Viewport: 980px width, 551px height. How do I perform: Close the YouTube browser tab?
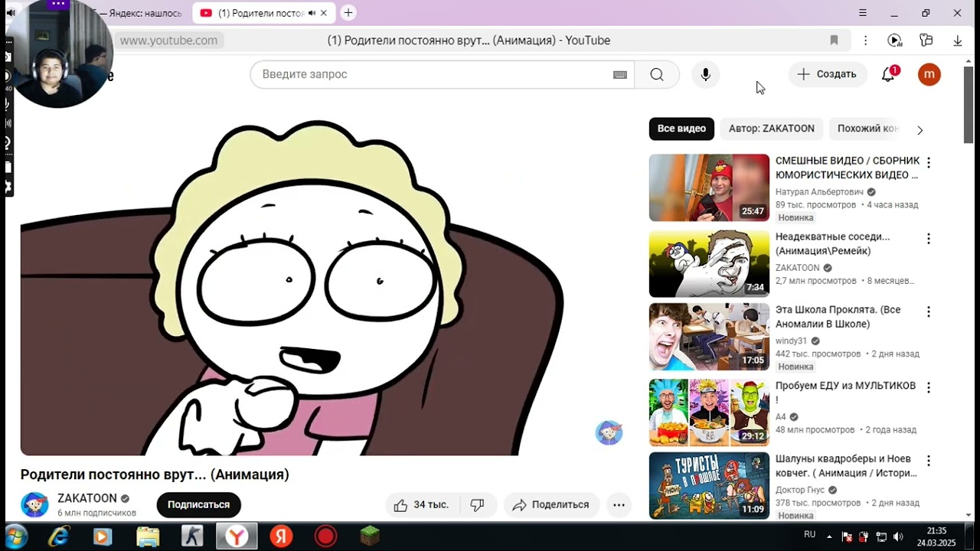click(x=324, y=13)
